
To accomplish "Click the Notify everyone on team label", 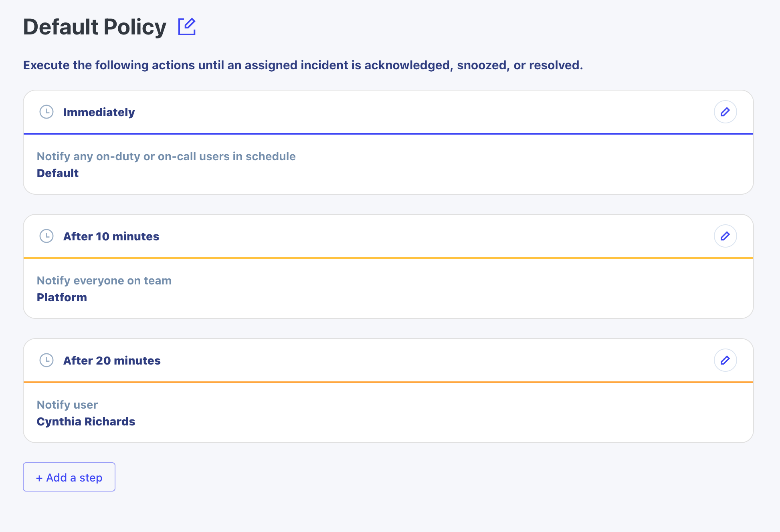I will [104, 280].
